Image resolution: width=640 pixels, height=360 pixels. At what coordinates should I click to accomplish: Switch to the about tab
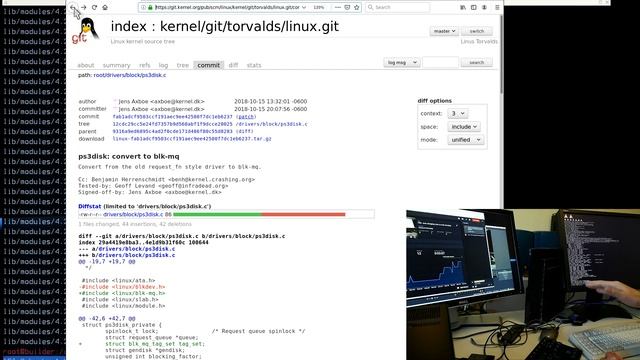tap(86, 65)
